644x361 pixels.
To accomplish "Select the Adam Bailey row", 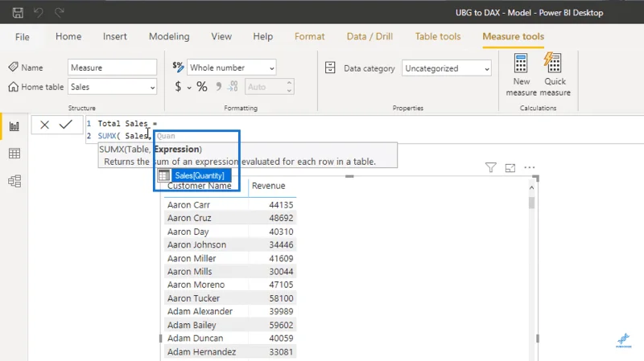I will click(230, 325).
